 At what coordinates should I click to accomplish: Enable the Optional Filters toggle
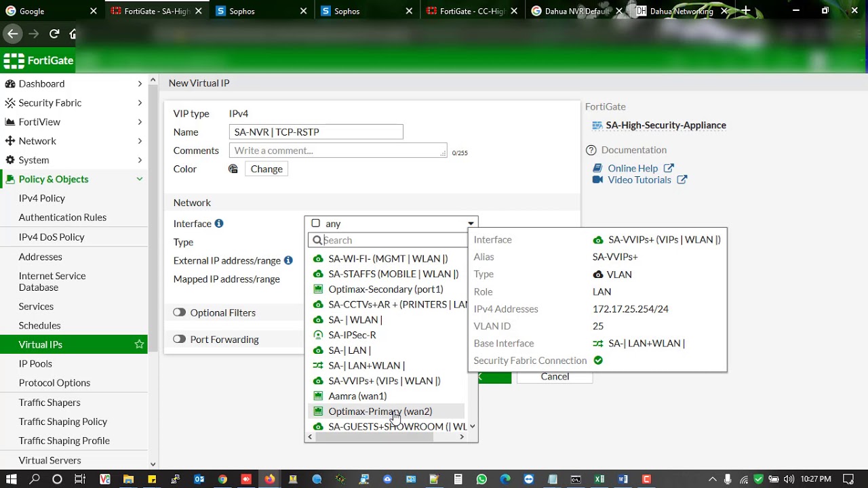tap(179, 312)
